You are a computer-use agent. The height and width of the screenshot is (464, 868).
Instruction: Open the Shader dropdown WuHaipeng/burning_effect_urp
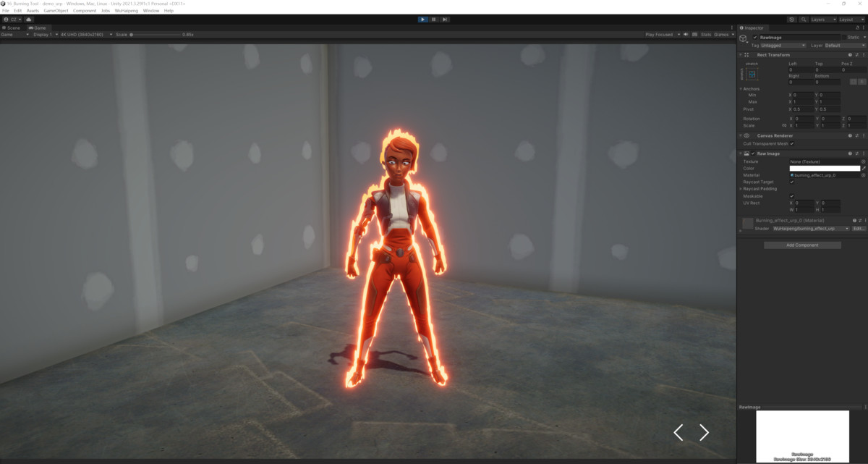tap(811, 229)
